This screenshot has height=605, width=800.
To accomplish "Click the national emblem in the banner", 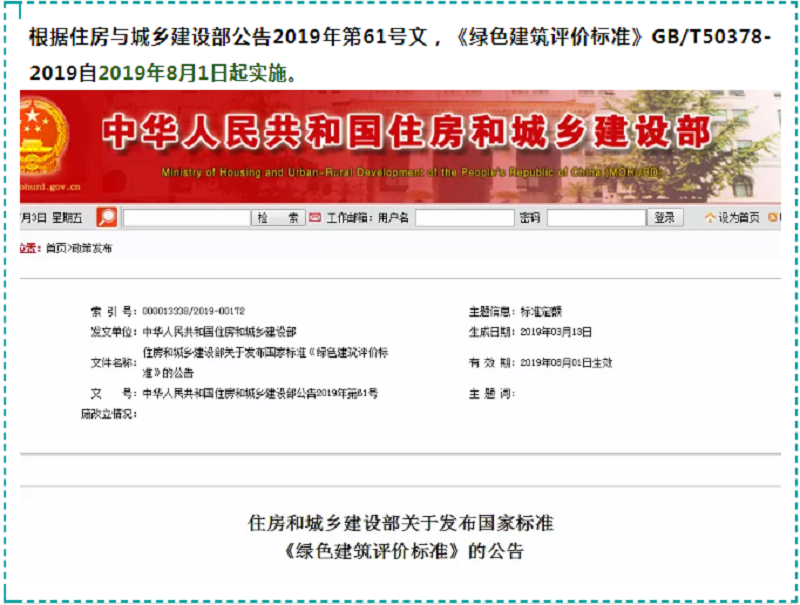I will point(43,137).
